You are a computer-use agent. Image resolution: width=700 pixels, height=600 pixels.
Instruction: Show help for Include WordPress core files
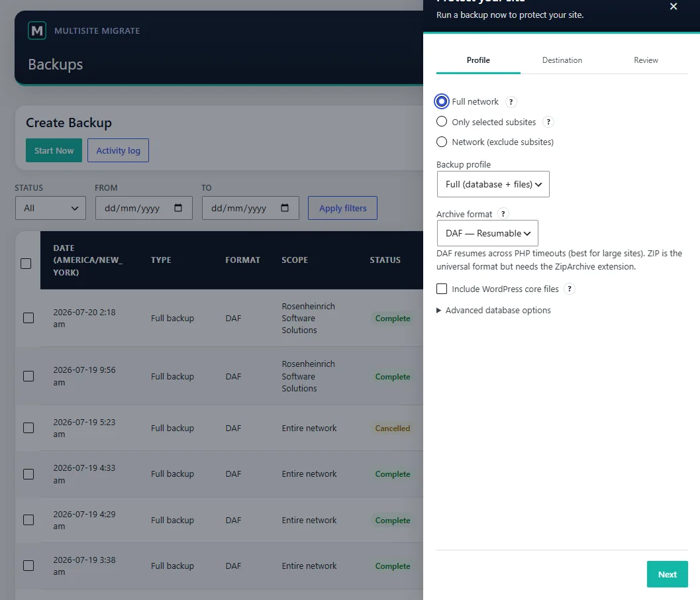tap(569, 289)
